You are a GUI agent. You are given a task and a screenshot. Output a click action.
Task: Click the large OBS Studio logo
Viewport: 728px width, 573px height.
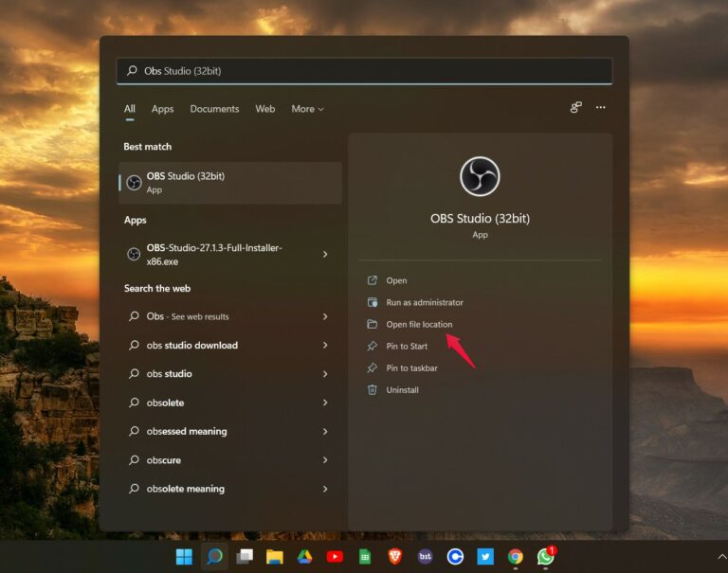(x=480, y=176)
